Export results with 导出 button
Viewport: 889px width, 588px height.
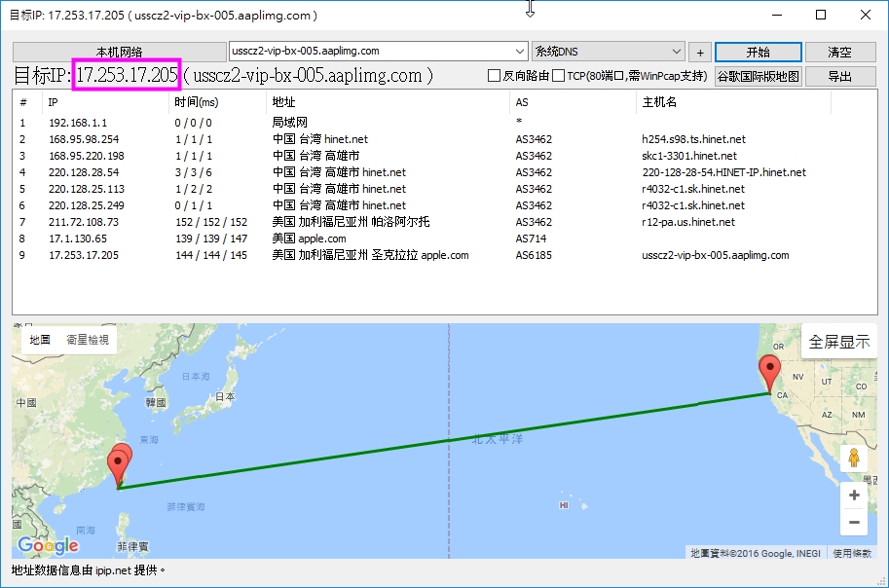coord(839,76)
